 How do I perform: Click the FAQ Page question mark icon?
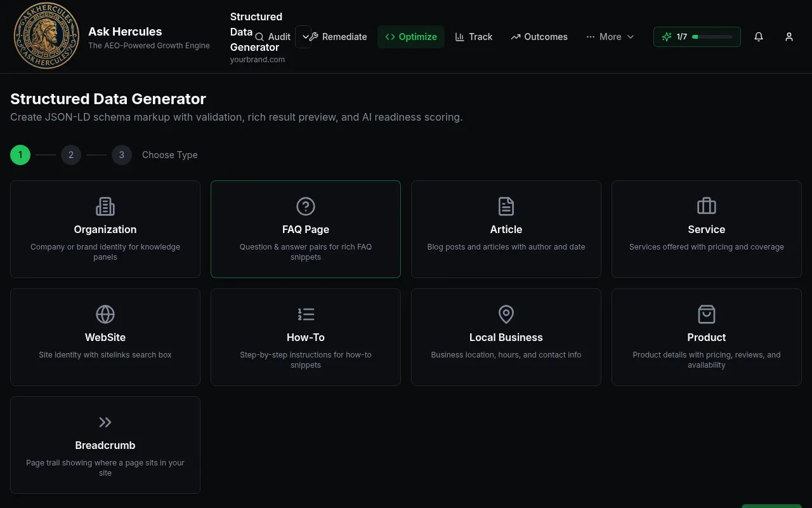(306, 206)
